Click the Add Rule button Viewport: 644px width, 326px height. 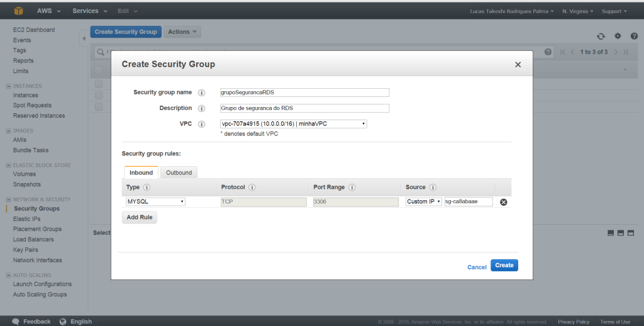click(139, 217)
